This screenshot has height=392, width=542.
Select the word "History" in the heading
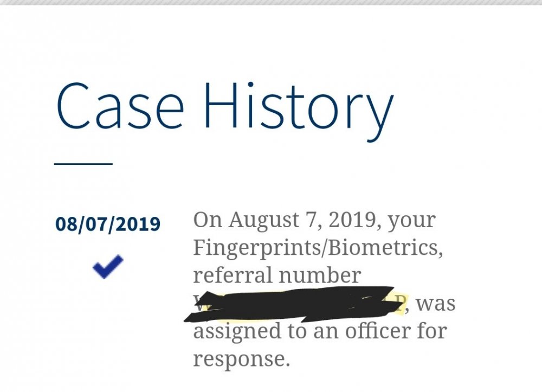[x=298, y=107]
